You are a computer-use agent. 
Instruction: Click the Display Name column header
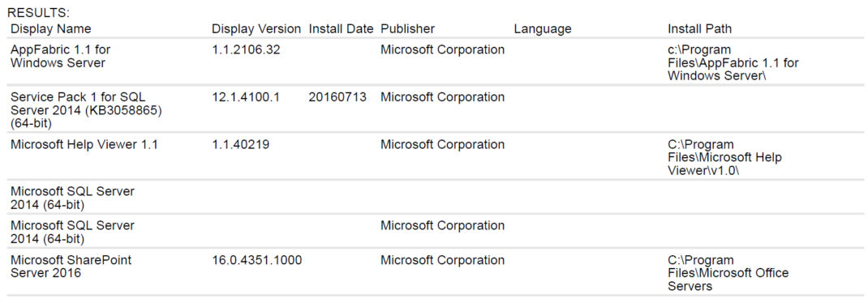[51, 28]
